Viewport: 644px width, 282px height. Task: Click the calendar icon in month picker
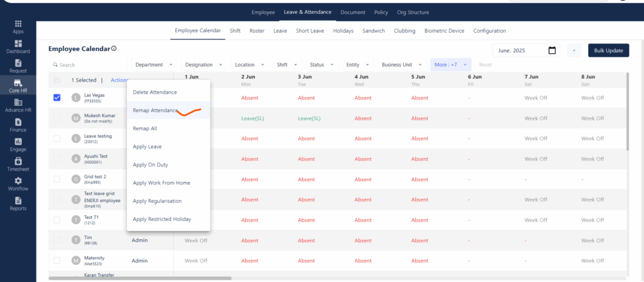[552, 50]
